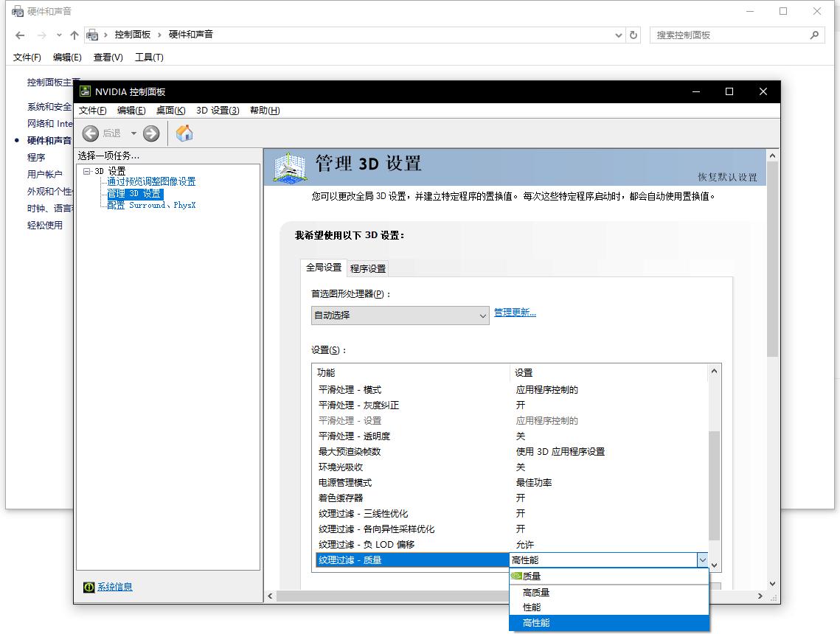Click the forward navigation arrow in NVIDIA panel
840x634 pixels.
(152, 133)
